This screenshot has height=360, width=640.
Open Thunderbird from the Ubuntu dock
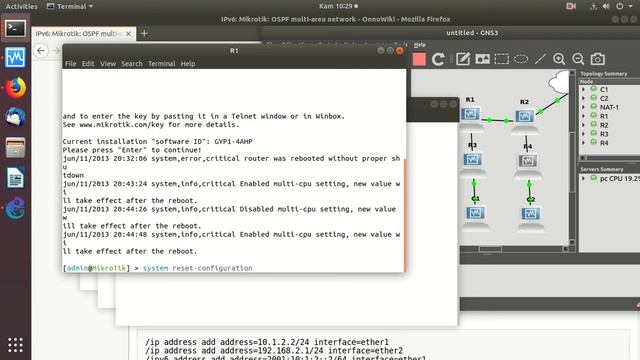click(15, 117)
